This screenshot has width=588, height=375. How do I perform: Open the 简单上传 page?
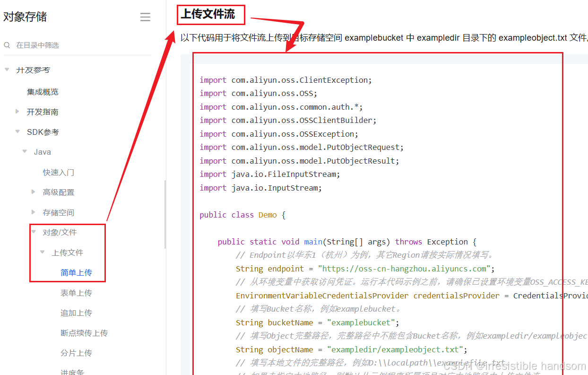(x=76, y=272)
